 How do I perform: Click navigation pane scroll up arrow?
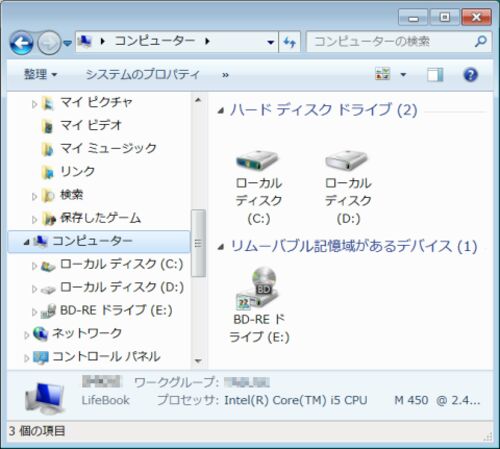pos(198,100)
